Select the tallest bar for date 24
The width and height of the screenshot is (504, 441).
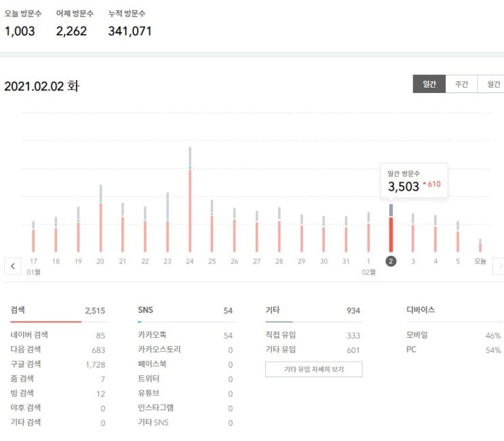(190, 199)
